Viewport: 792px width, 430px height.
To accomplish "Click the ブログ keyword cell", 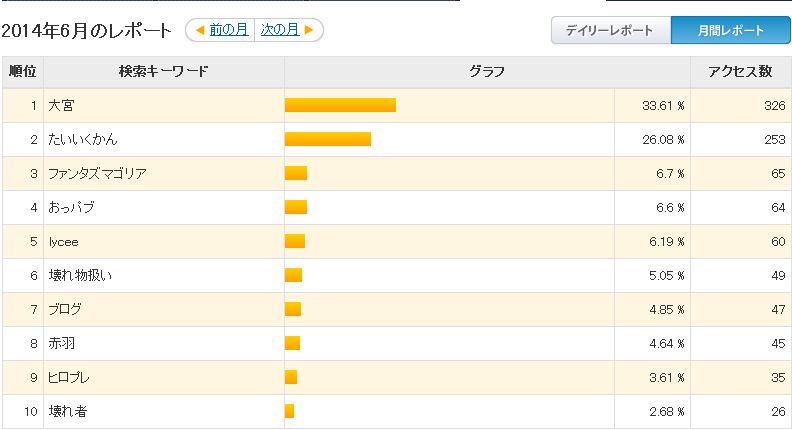I will [x=164, y=309].
